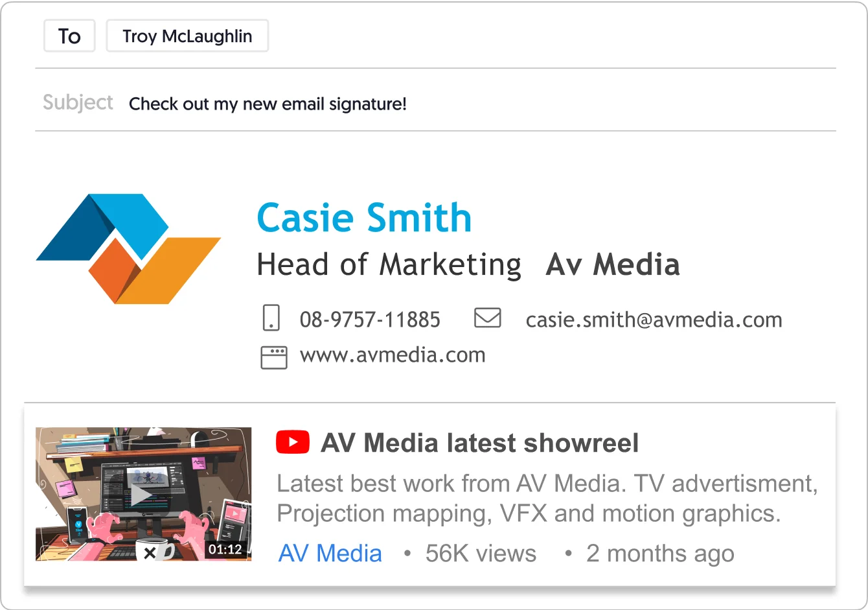Select the Troy McLaughlin recipient chip
868x610 pixels.
(187, 36)
